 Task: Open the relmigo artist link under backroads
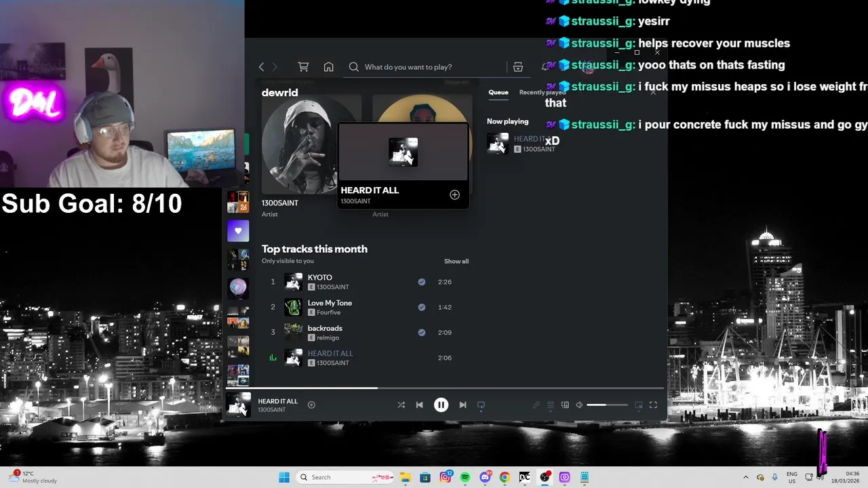(x=328, y=338)
